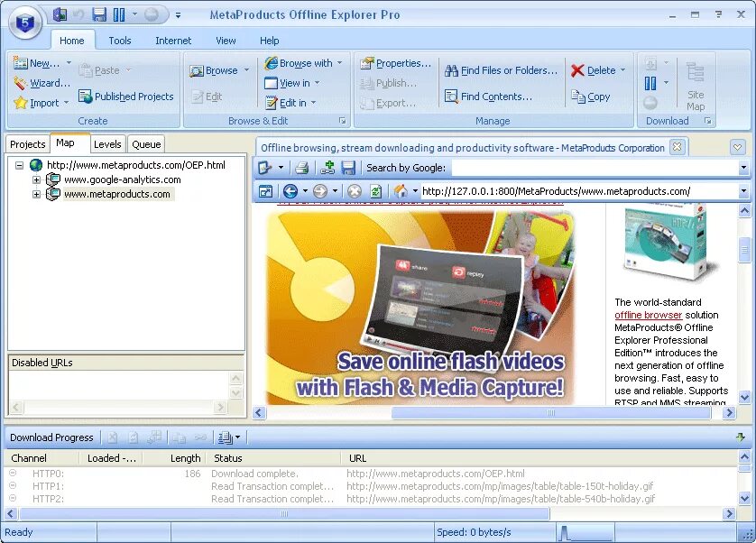Select the Levels panel tab

[x=107, y=144]
